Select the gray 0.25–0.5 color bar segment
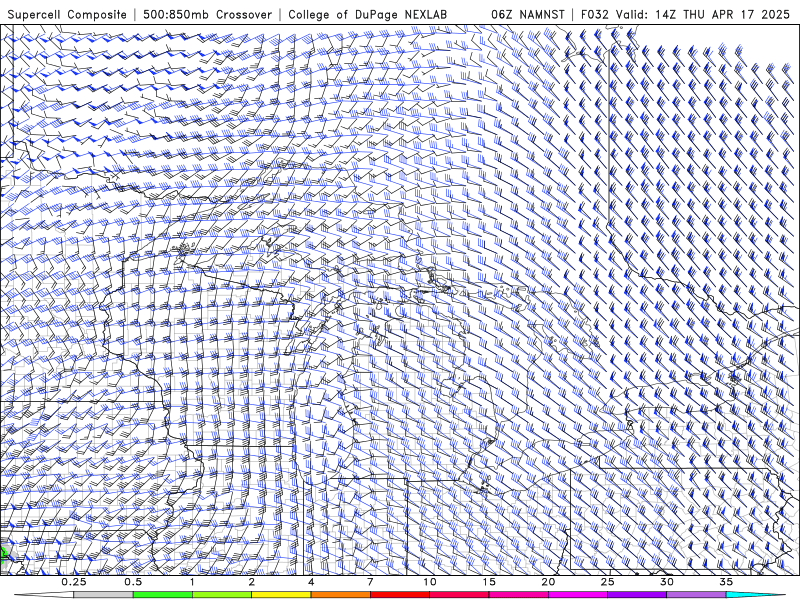This screenshot has width=800, height=600. (x=103, y=595)
